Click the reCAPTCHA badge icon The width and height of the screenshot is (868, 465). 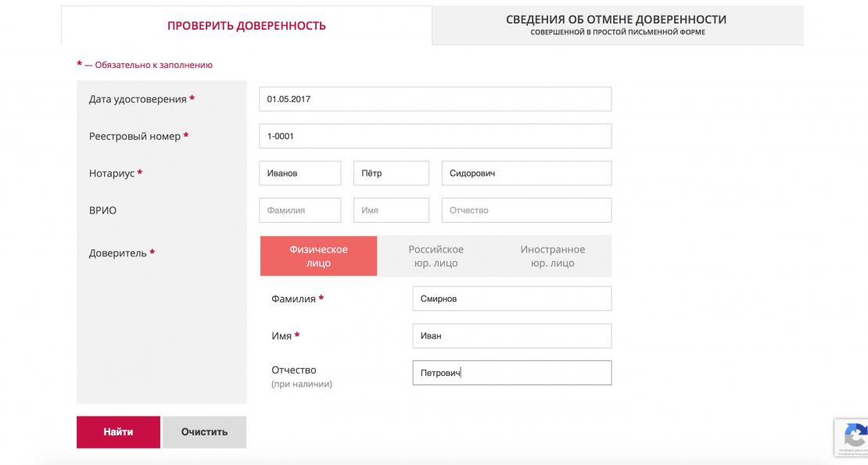tap(855, 436)
